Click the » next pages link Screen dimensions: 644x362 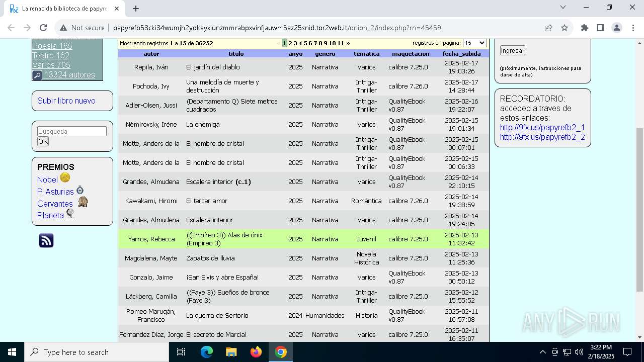click(348, 43)
